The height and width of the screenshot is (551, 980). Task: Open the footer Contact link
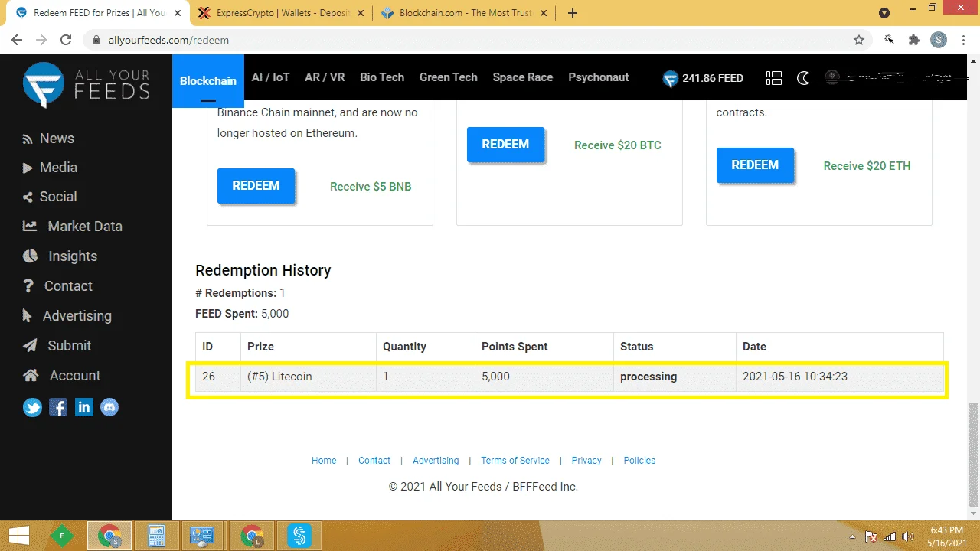pos(374,461)
